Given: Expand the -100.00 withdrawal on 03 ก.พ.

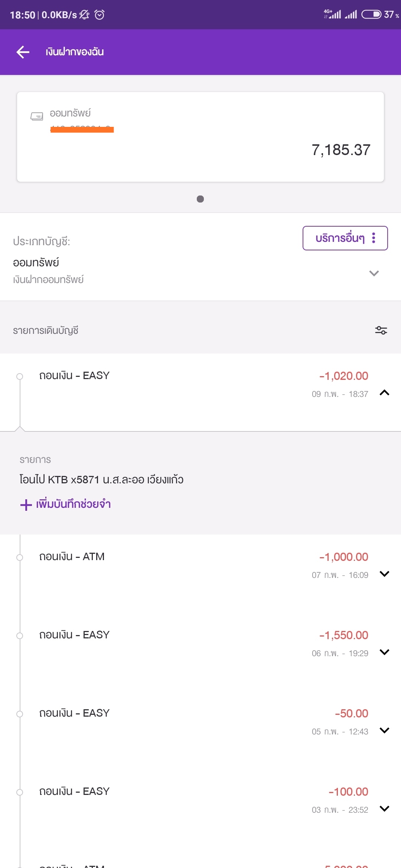Looking at the screenshot, I should coord(385,809).
